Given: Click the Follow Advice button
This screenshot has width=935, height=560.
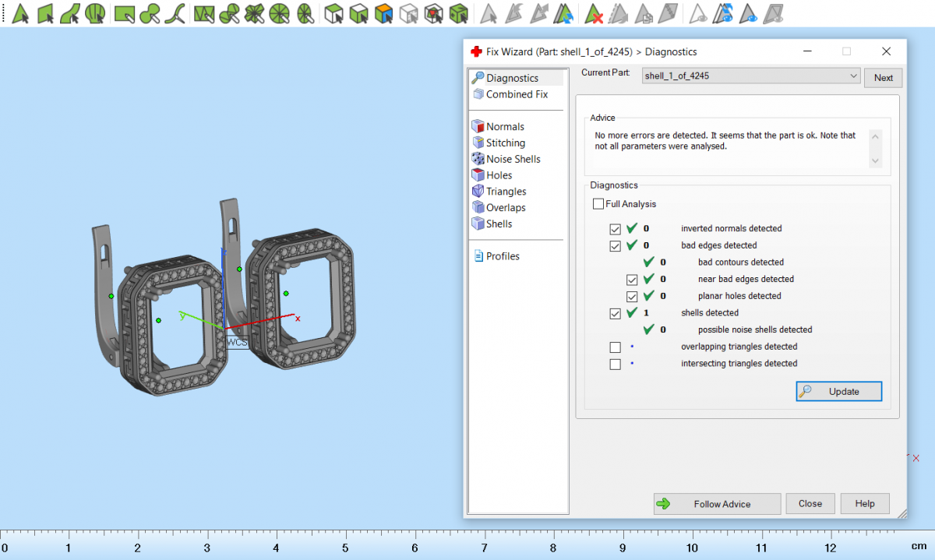Looking at the screenshot, I should (717, 504).
